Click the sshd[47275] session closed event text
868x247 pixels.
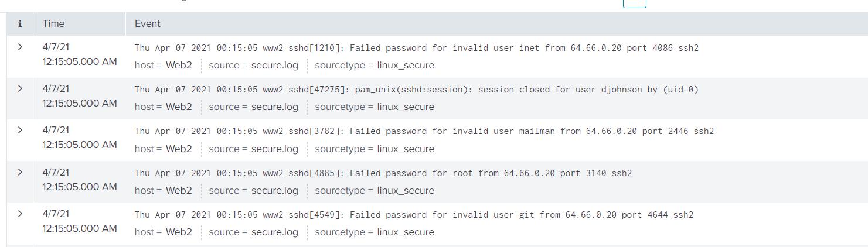pos(416,90)
